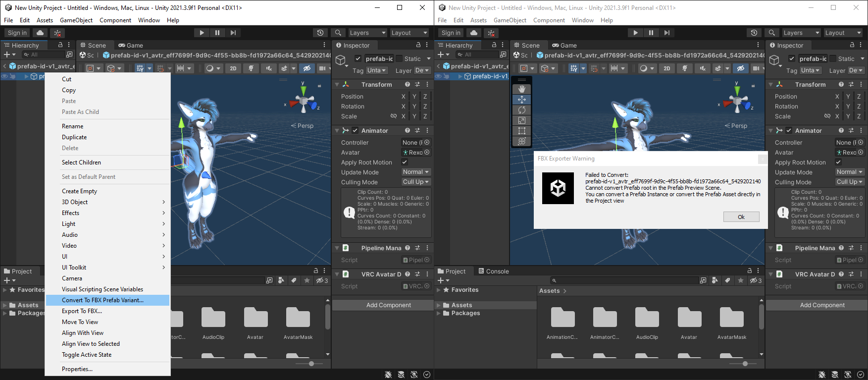Open Update Mode Normal dropdown in right Inspector
Viewport: 868px width, 380px height.
click(x=850, y=172)
